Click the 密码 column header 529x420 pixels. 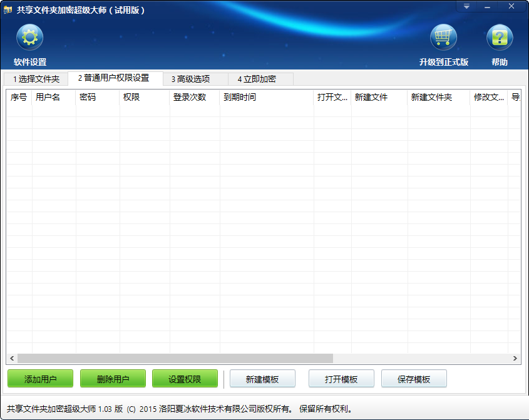click(x=88, y=99)
